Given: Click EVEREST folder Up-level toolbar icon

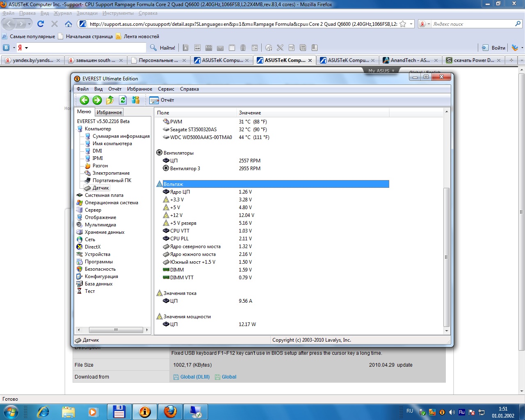Looking at the screenshot, I should click(110, 100).
